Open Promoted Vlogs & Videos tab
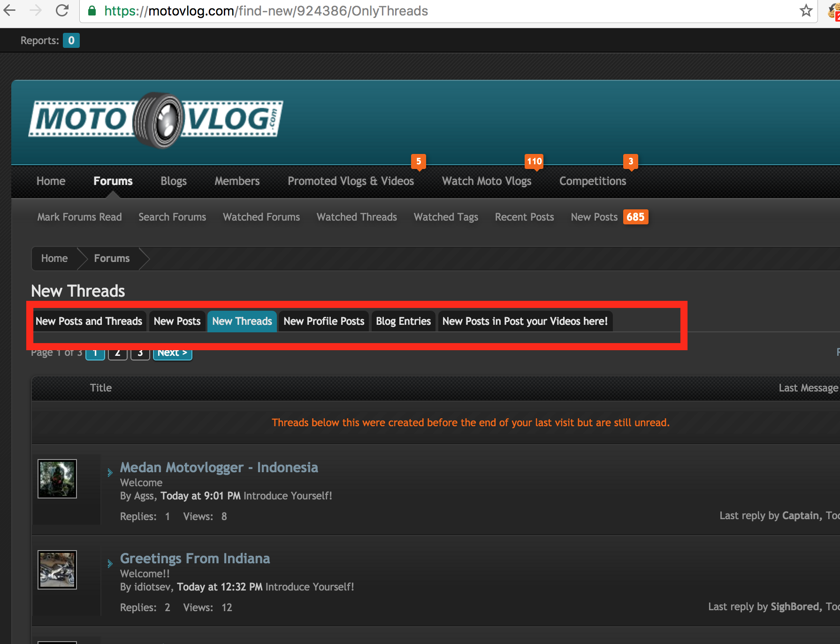Viewport: 840px width, 644px height. [x=351, y=181]
